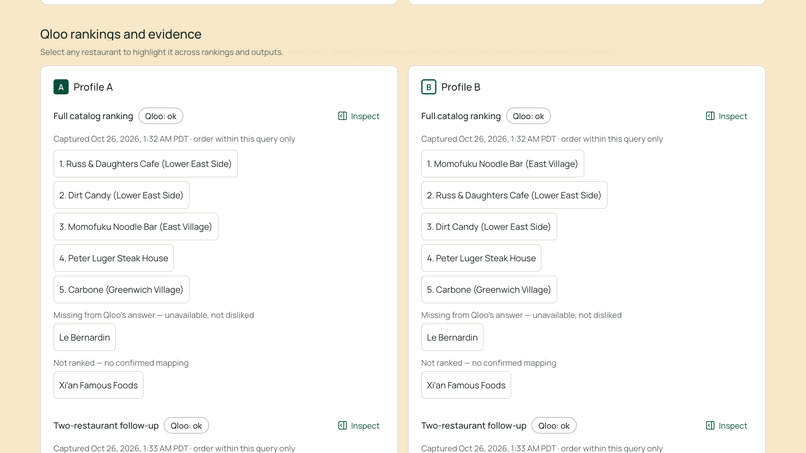Open Inspect link text in Profile A follow-up
Viewport: 806px width, 453px height.
pyautogui.click(x=365, y=426)
